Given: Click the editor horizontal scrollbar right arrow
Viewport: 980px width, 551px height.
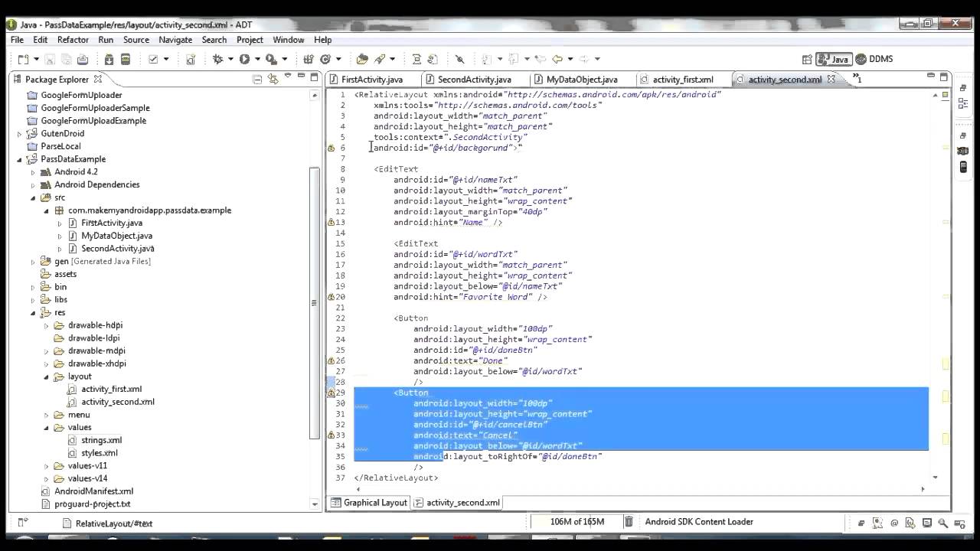Looking at the screenshot, I should [x=923, y=488].
